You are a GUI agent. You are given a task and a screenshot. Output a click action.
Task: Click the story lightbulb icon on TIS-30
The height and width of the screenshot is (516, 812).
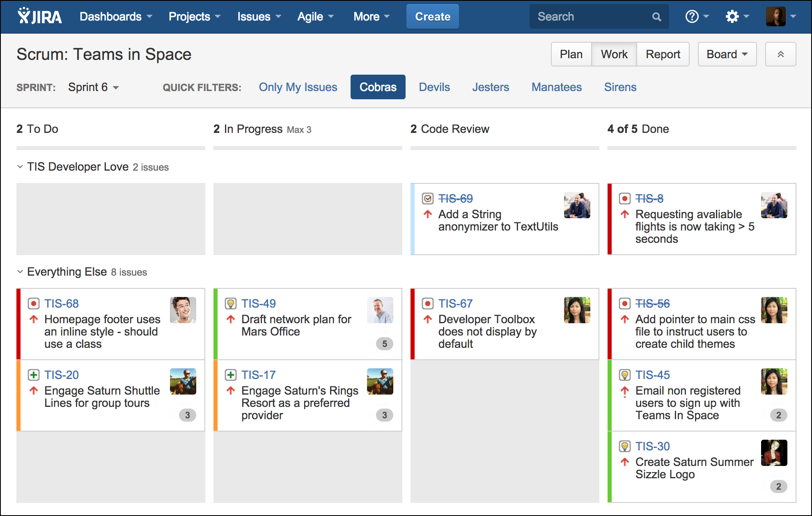[624, 446]
